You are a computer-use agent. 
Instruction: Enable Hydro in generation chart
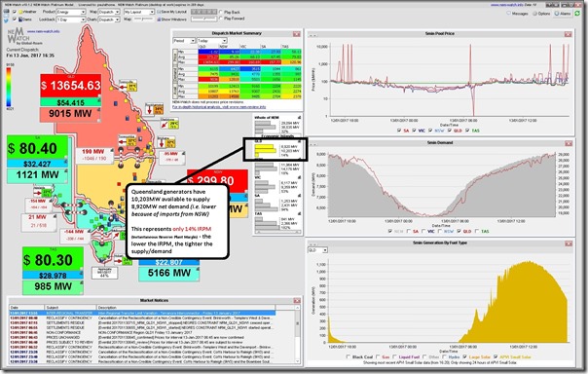(x=445, y=356)
